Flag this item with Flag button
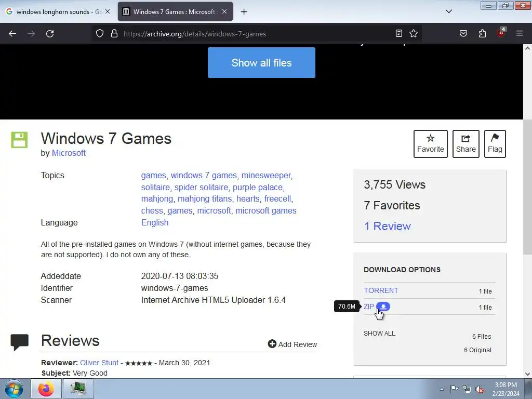Image resolution: width=532 pixels, height=399 pixels. 495,144
